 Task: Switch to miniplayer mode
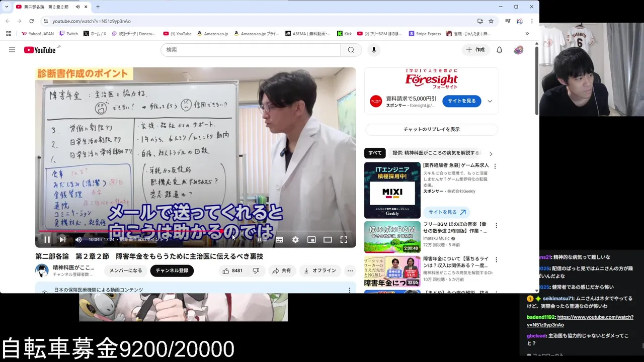311,240
